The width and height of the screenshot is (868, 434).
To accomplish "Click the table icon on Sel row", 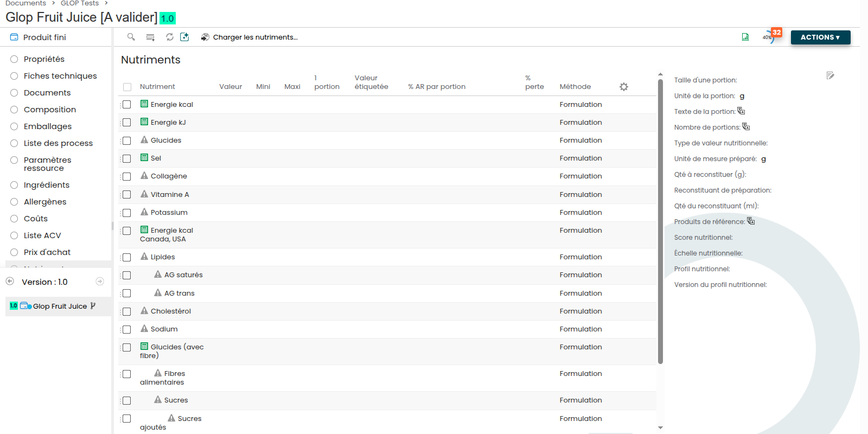I will [144, 158].
